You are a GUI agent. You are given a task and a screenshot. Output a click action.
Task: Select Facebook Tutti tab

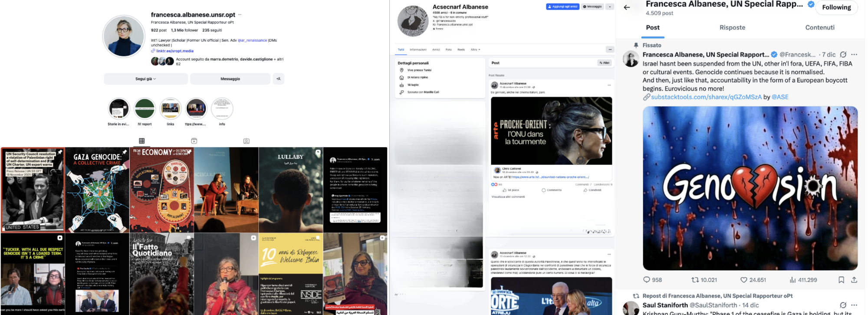(x=401, y=49)
